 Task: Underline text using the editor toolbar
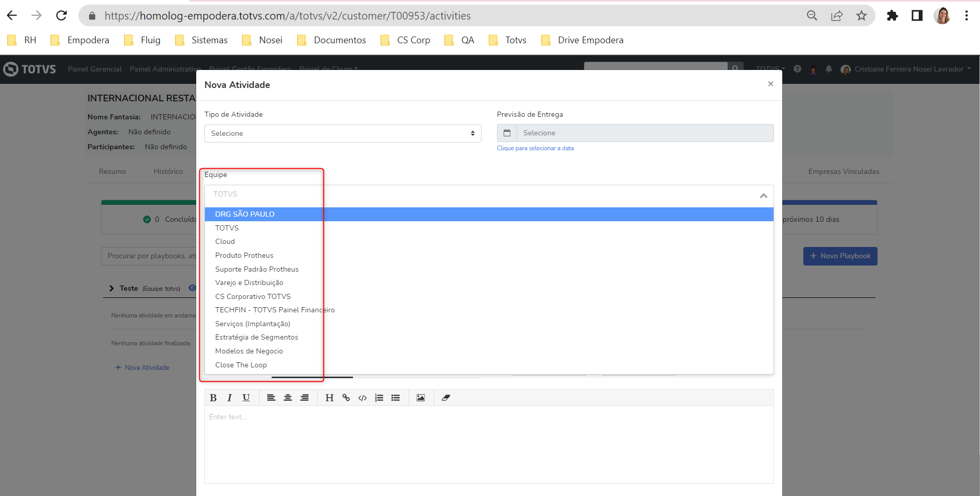[x=246, y=398]
